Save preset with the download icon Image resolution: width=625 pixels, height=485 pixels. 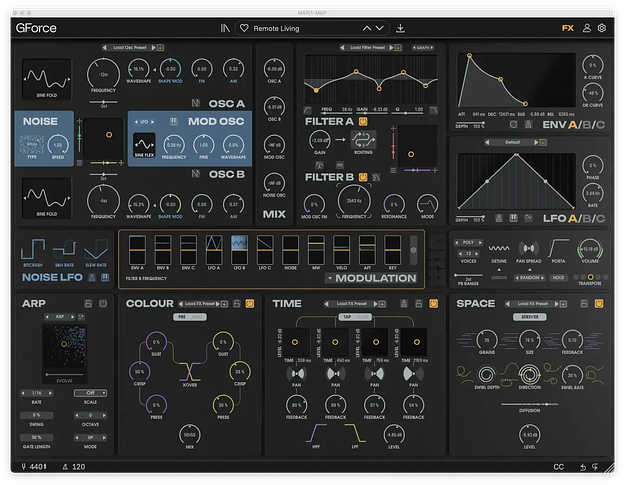click(400, 28)
